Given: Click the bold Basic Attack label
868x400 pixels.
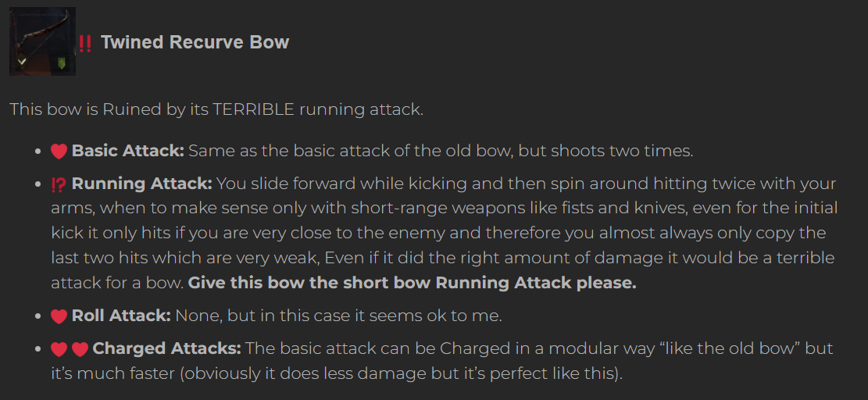Looking at the screenshot, I should 128,150.
